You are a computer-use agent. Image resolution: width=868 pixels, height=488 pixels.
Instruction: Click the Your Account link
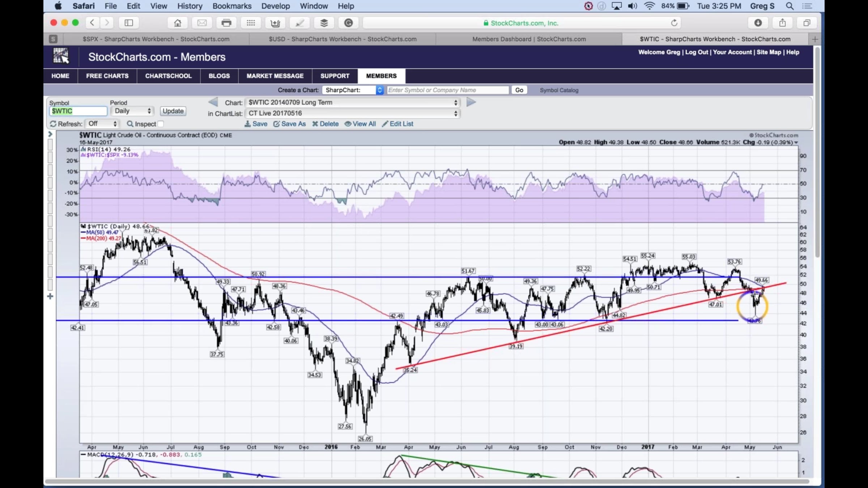[x=732, y=52]
